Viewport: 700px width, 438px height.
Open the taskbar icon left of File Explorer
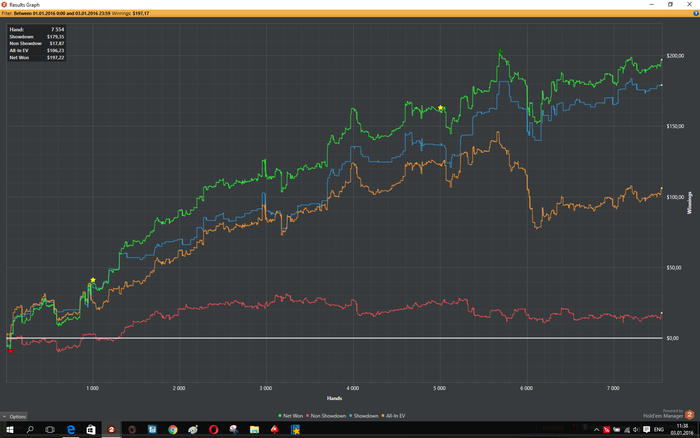(x=234, y=429)
